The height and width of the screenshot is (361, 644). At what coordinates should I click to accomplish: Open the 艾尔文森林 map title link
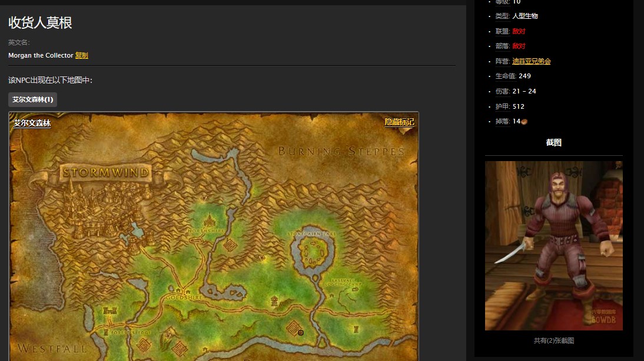[32, 123]
